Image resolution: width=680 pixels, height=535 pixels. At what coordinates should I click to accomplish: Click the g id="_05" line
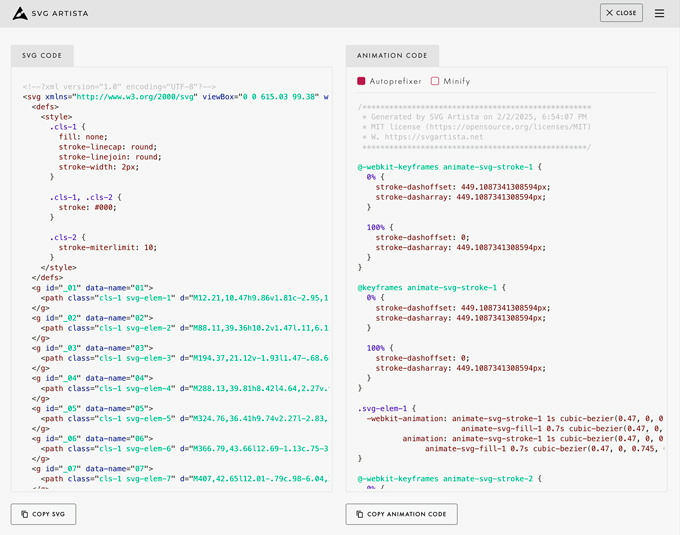pyautogui.click(x=92, y=408)
